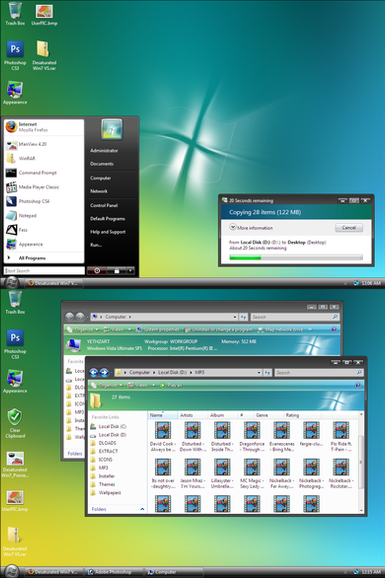Open Network from the Start menu
This screenshot has height=578, width=385.
pos(99,191)
